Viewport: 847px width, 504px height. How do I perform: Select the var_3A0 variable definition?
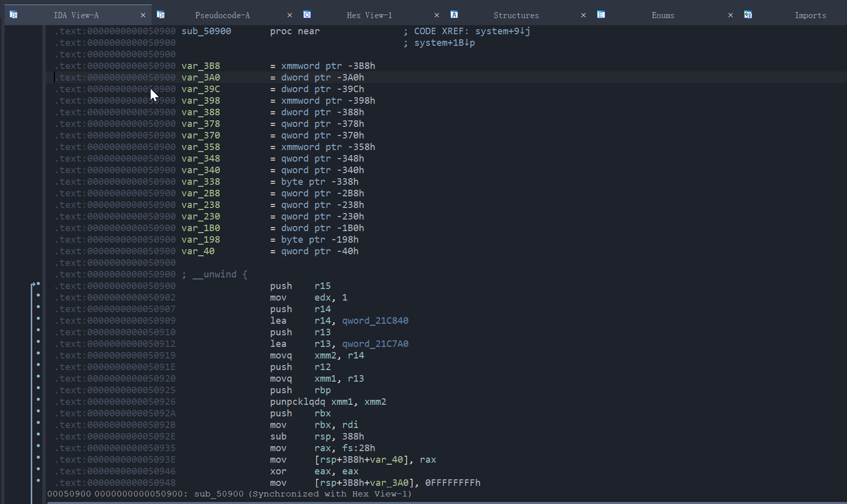click(x=201, y=78)
